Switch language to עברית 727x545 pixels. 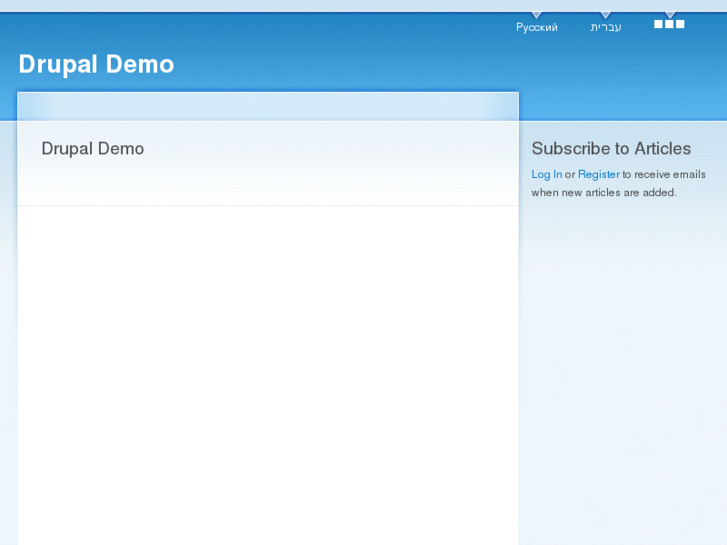(x=606, y=27)
